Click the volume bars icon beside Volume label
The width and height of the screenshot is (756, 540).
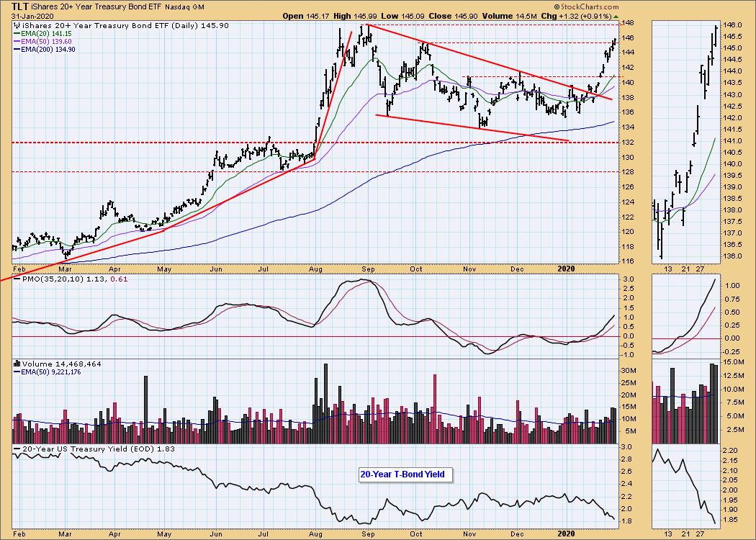[x=17, y=364]
